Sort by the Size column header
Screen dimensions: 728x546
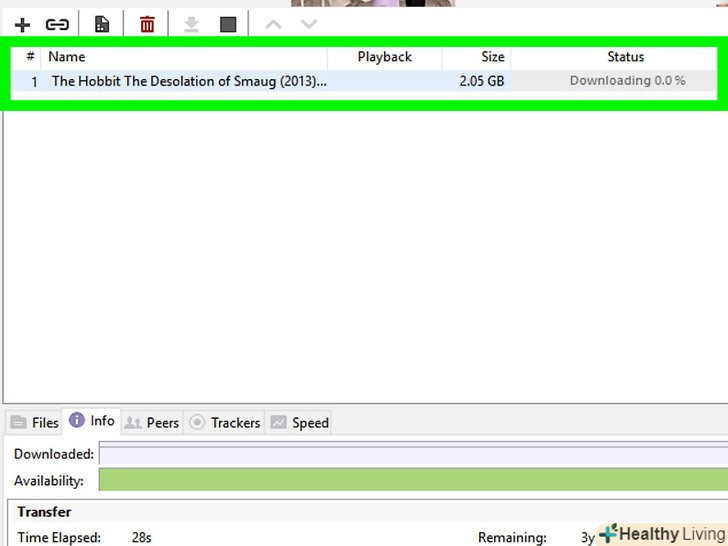pos(476,57)
